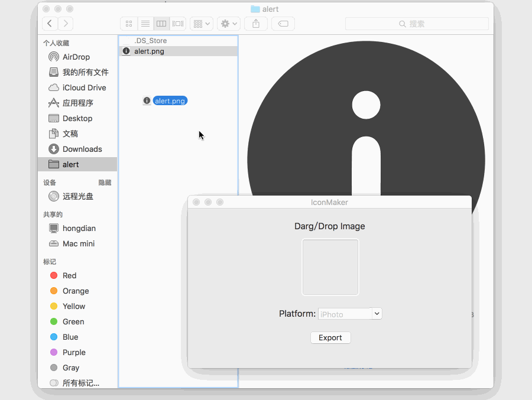Close the IconMaker window
This screenshot has width=532, height=400.
(x=196, y=202)
